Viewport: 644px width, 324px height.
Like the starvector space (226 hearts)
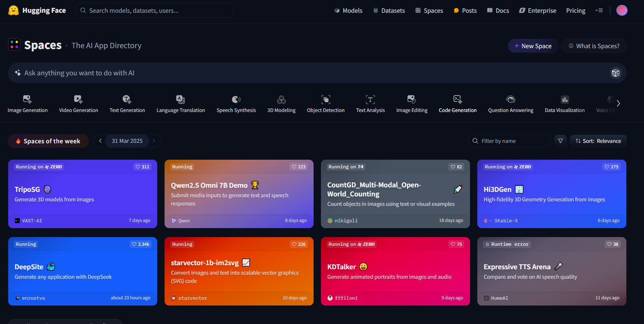(299, 244)
